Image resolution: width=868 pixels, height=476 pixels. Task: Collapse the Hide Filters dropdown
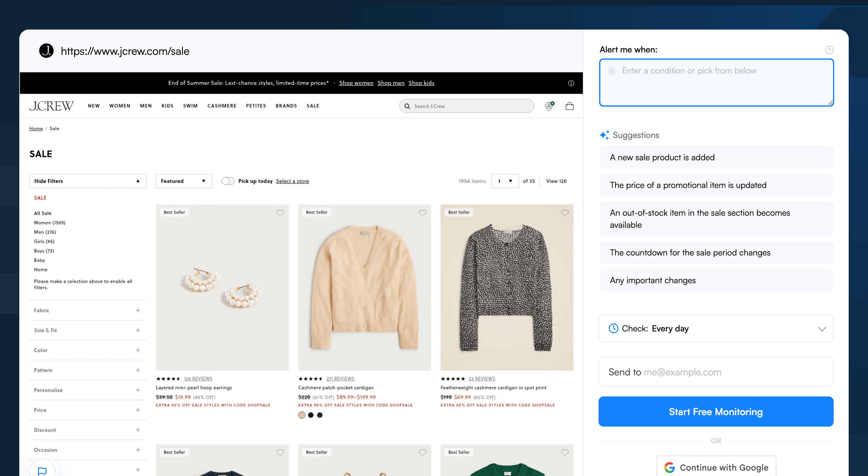click(x=88, y=181)
